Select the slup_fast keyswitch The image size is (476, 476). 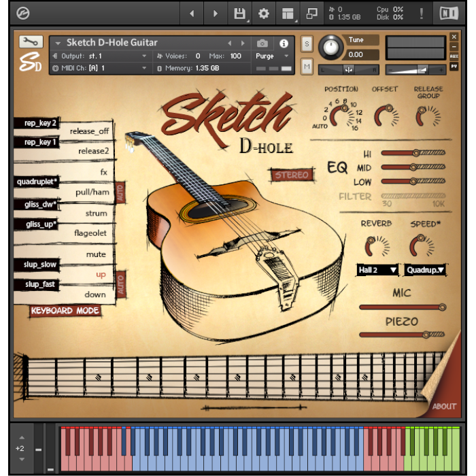click(x=37, y=284)
